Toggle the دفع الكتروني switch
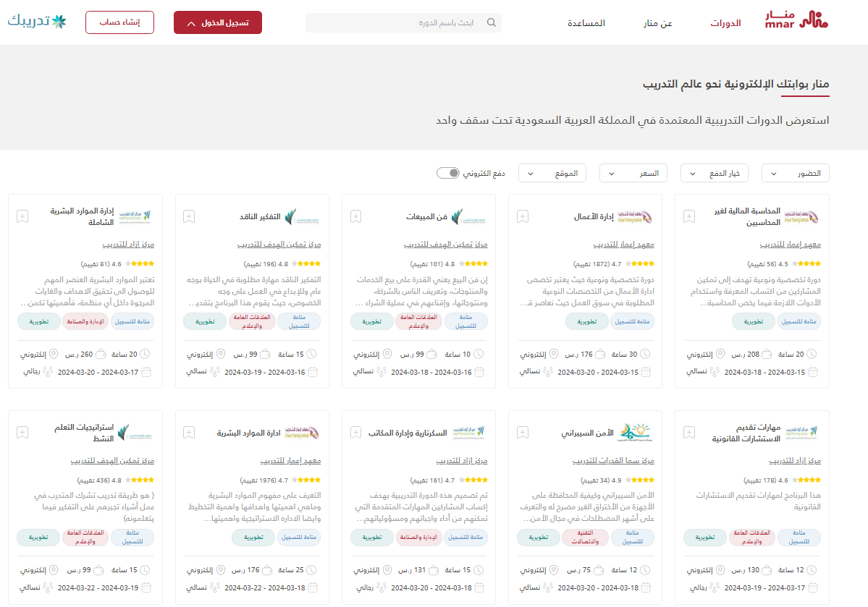Viewport: 868px width, 607px height. (448, 173)
